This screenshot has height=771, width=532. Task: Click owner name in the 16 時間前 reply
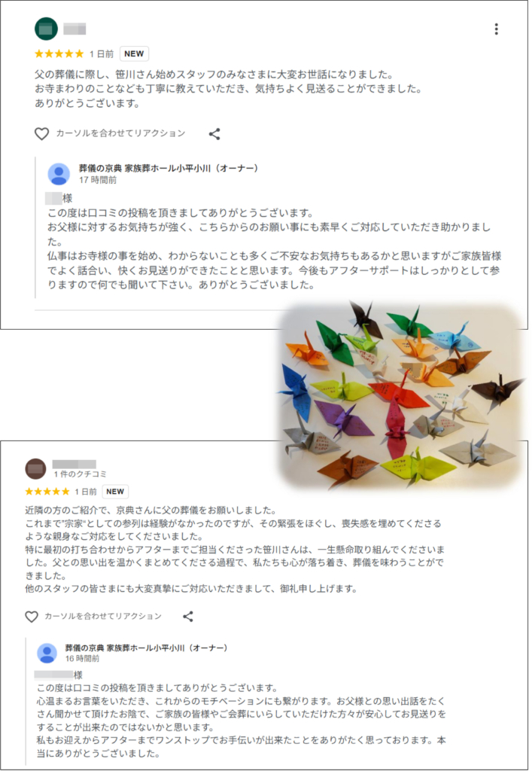pyautogui.click(x=147, y=648)
